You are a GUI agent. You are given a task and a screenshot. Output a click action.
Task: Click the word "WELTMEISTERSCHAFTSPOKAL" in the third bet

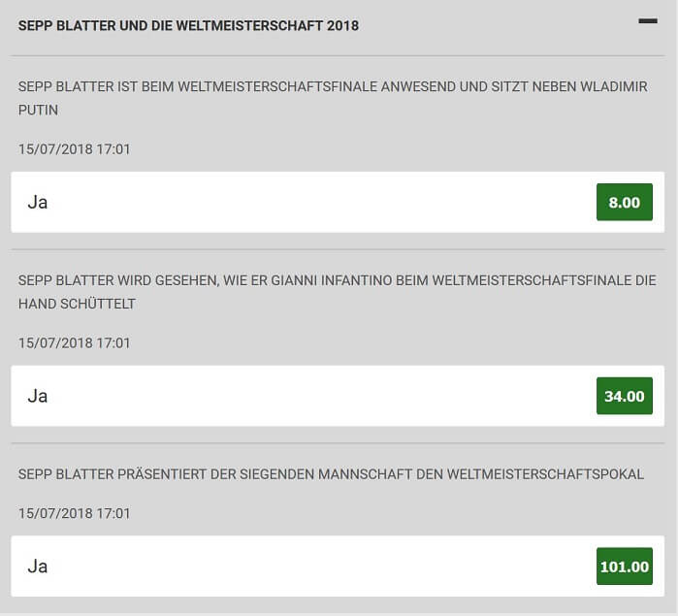(x=549, y=474)
